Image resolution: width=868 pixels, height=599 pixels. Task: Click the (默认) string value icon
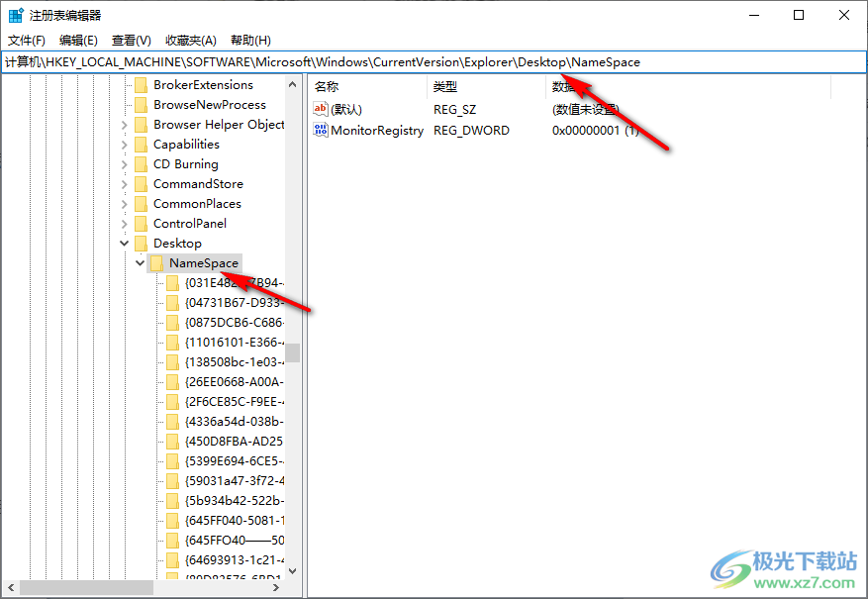click(x=321, y=109)
